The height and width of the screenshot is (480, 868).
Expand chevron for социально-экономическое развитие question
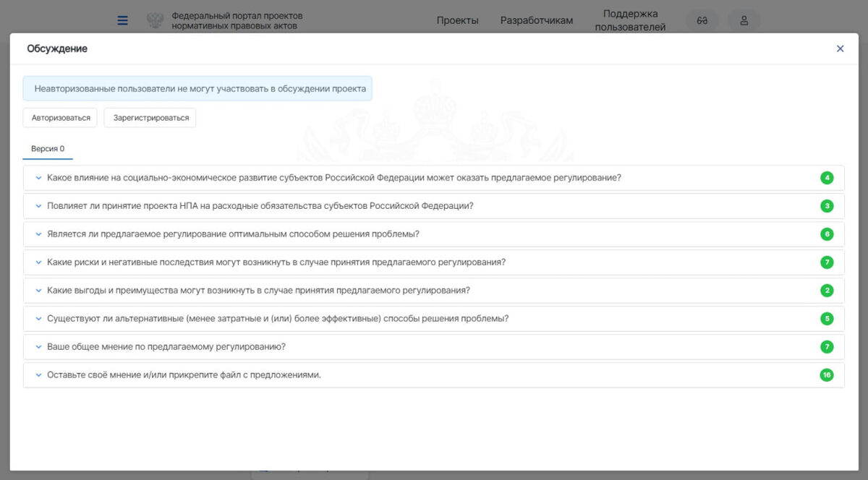(x=38, y=178)
